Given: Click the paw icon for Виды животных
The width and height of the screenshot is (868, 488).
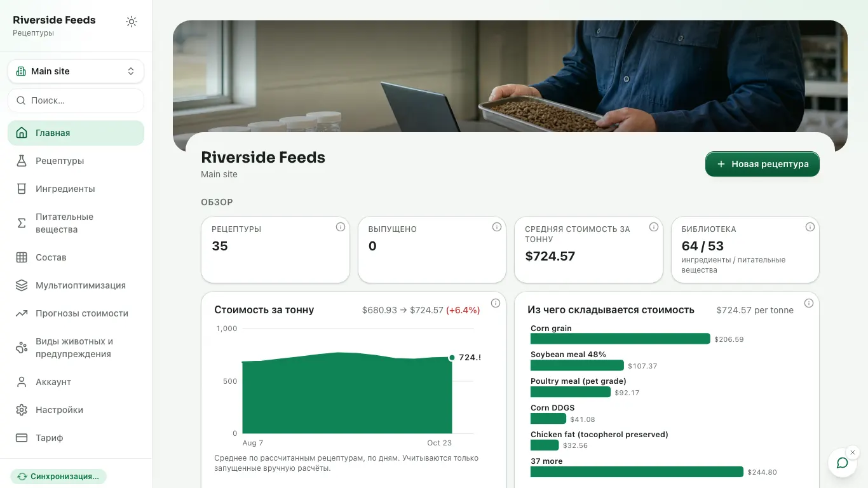Looking at the screenshot, I should 22,348.
